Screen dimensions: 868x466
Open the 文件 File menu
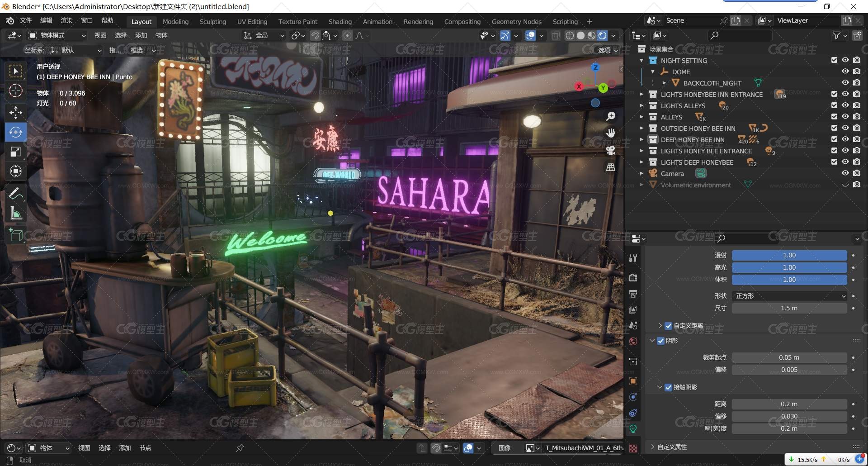(26, 20)
